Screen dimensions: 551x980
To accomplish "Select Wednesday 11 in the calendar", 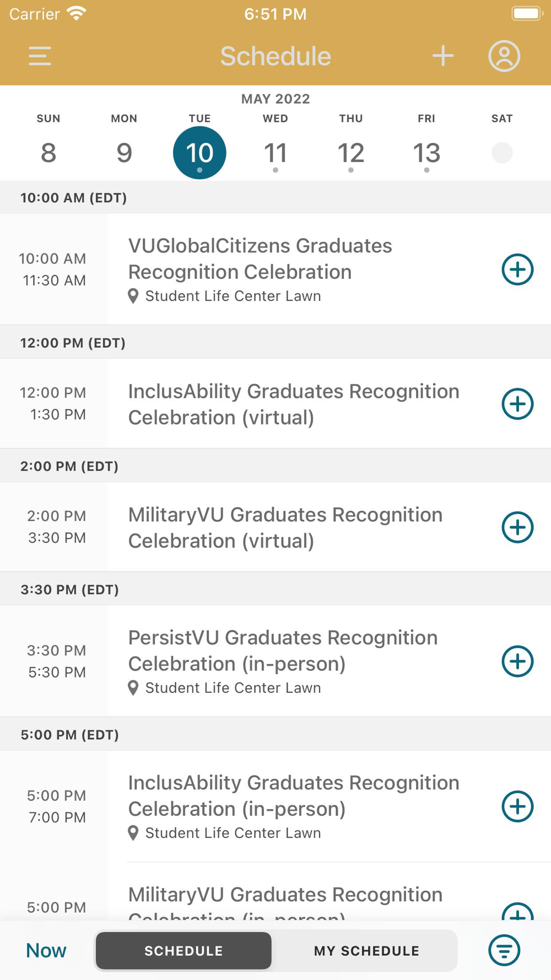I will (275, 153).
